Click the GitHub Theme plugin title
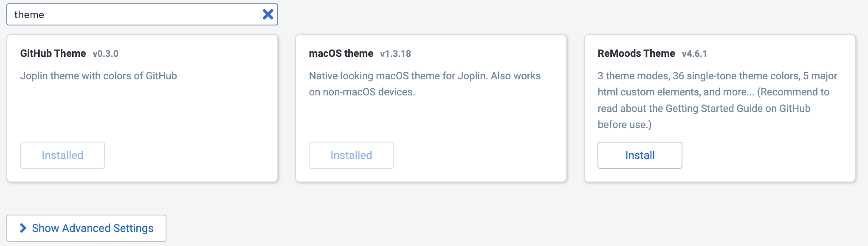This screenshot has width=868, height=246. pos(53,53)
